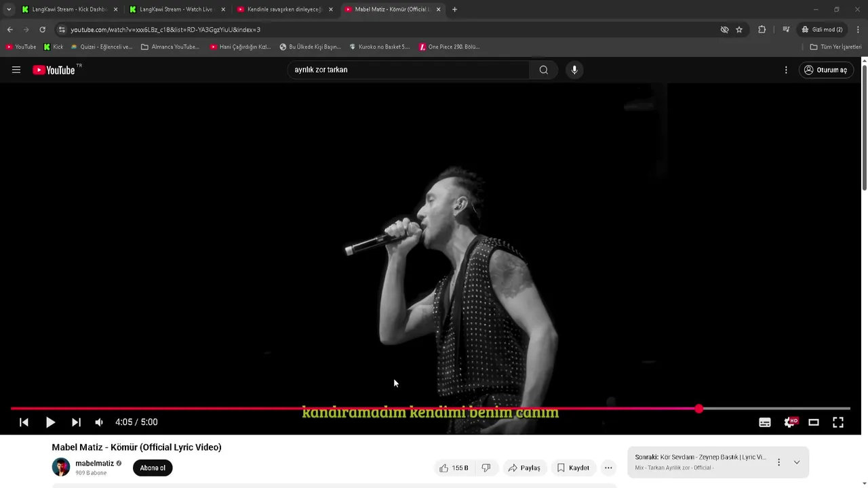This screenshot has width=868, height=488.
Task: Open Chrome's three-dot menu
Action: pyautogui.click(x=858, y=30)
